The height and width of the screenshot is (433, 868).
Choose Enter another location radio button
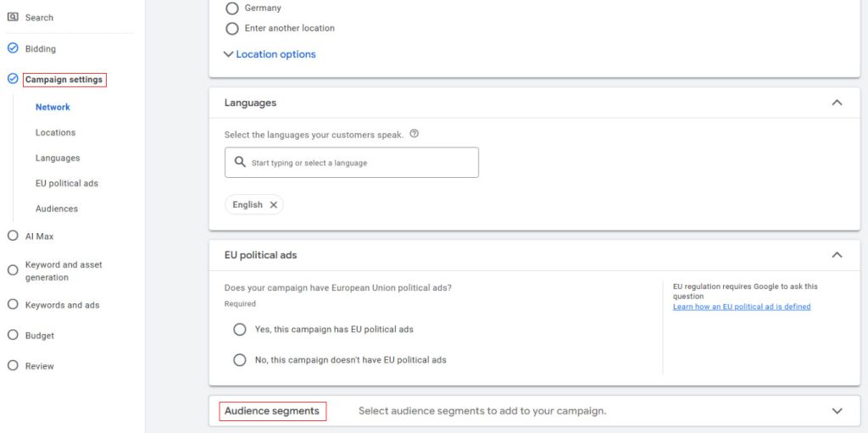pyautogui.click(x=232, y=28)
